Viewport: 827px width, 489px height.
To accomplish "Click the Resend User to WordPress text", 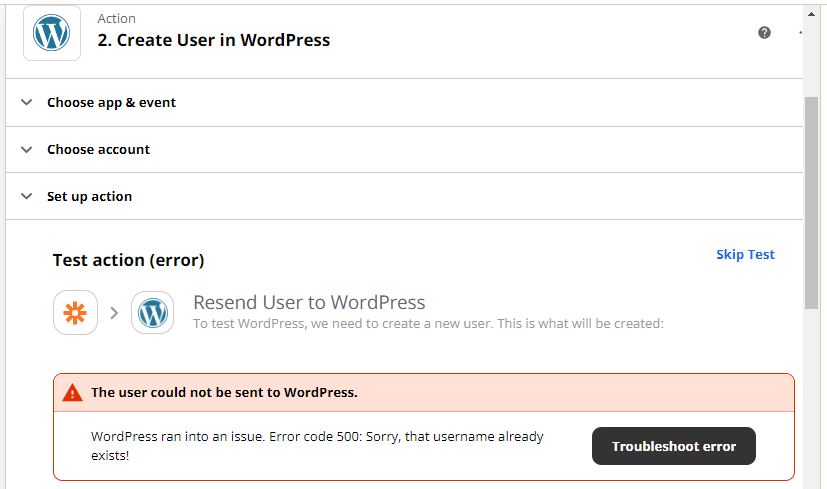I will click(x=309, y=302).
